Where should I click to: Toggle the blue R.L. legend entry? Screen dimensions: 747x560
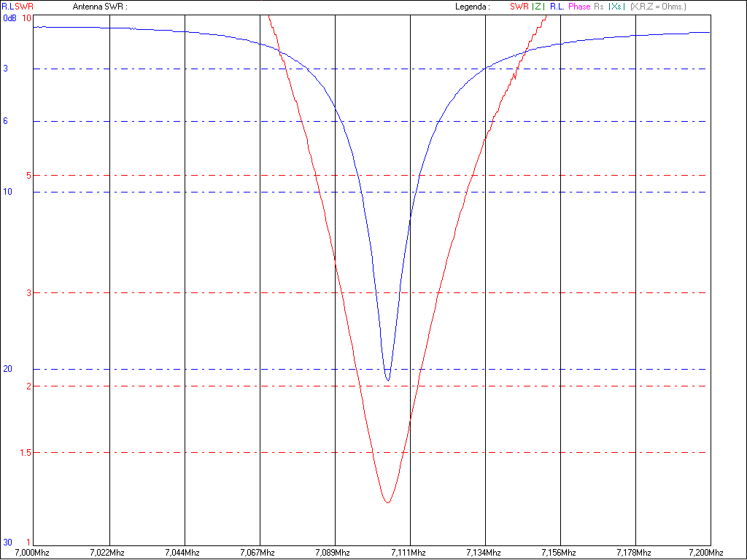coord(556,7)
